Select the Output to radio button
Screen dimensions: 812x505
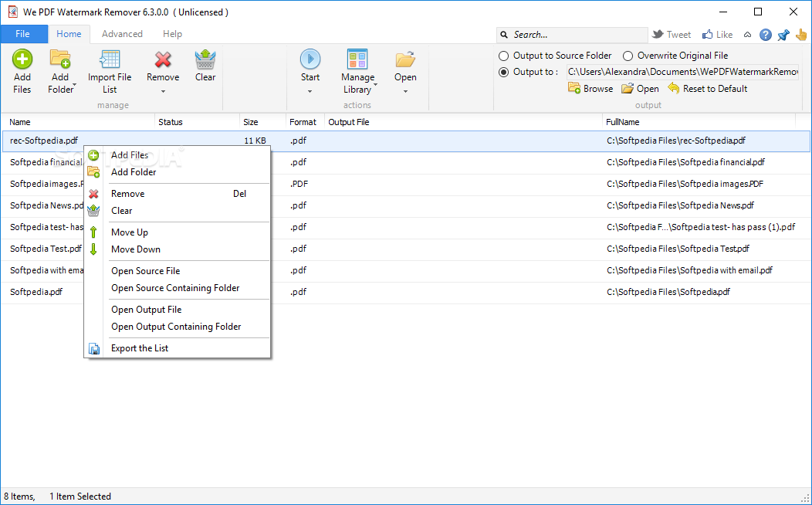coord(503,72)
